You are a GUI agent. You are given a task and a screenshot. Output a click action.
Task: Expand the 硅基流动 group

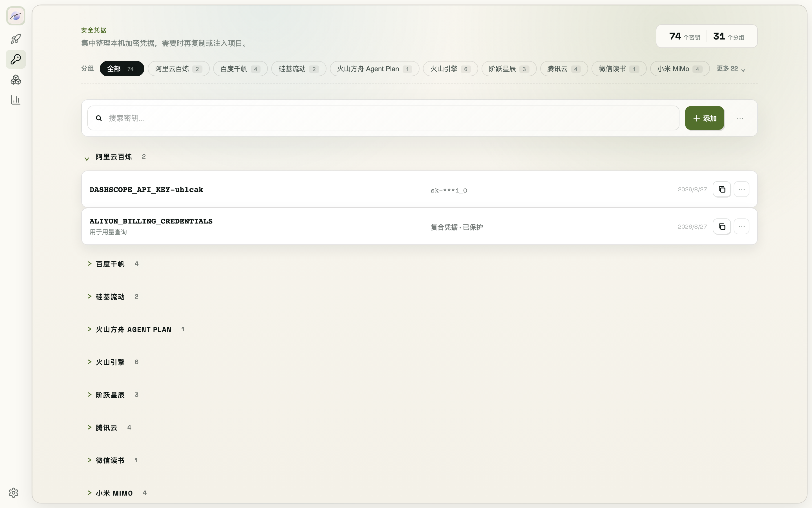click(x=90, y=296)
